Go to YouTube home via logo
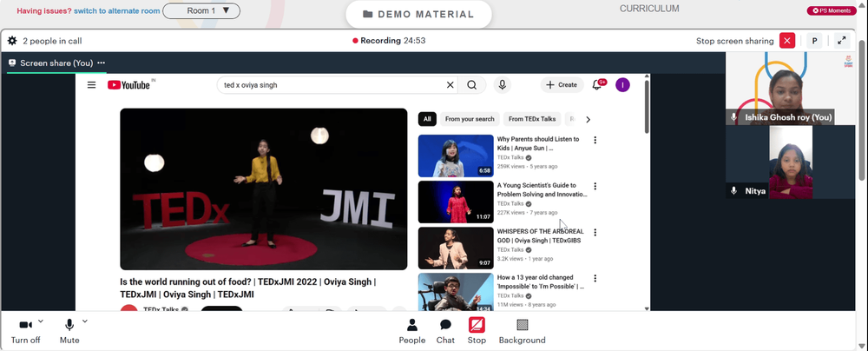This screenshot has height=351, width=868. pyautogui.click(x=131, y=85)
